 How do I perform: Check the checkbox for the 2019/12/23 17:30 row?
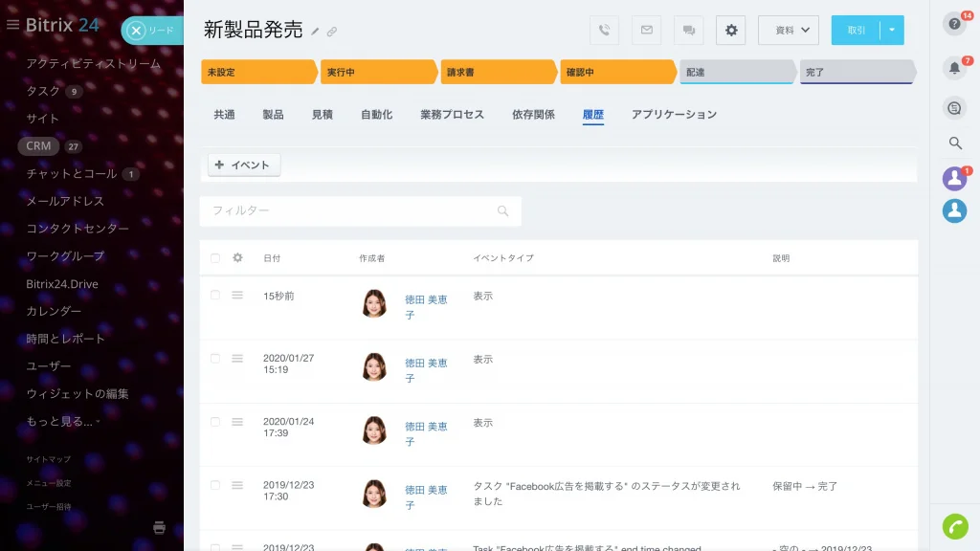click(215, 485)
